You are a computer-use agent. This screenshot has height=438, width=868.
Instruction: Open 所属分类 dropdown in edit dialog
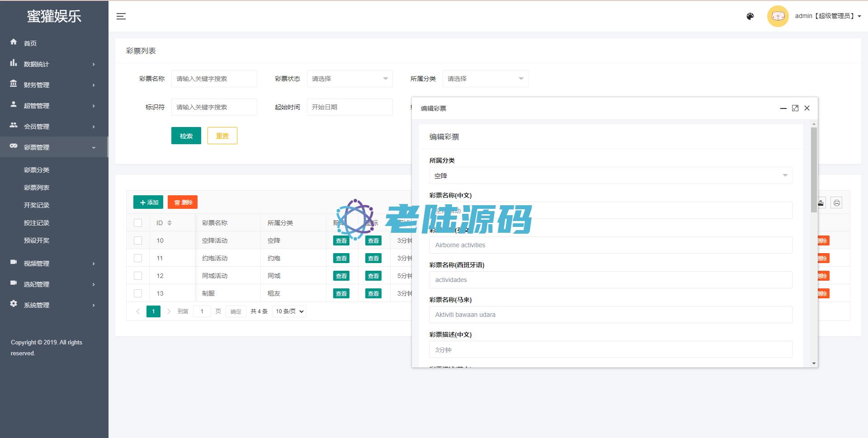click(x=610, y=175)
